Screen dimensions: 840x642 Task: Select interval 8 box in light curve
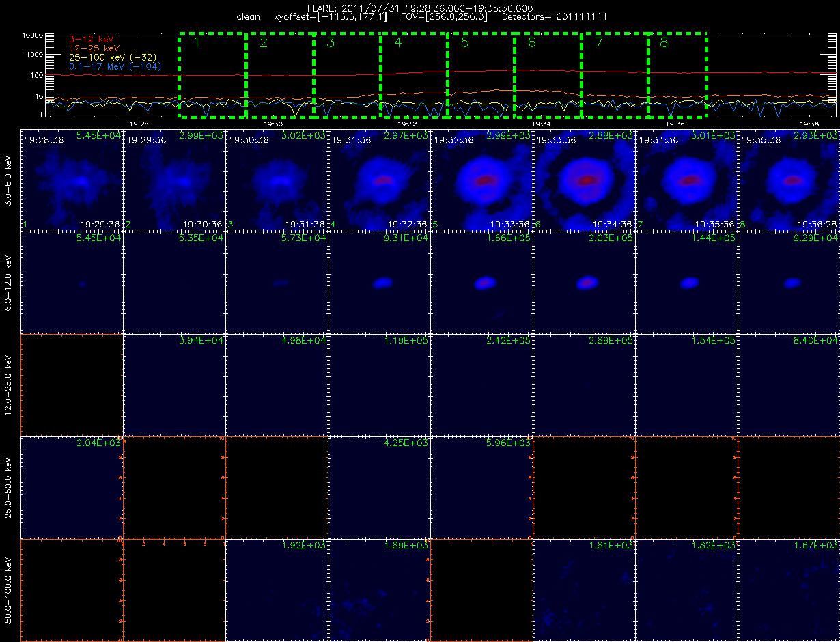[x=677, y=75]
